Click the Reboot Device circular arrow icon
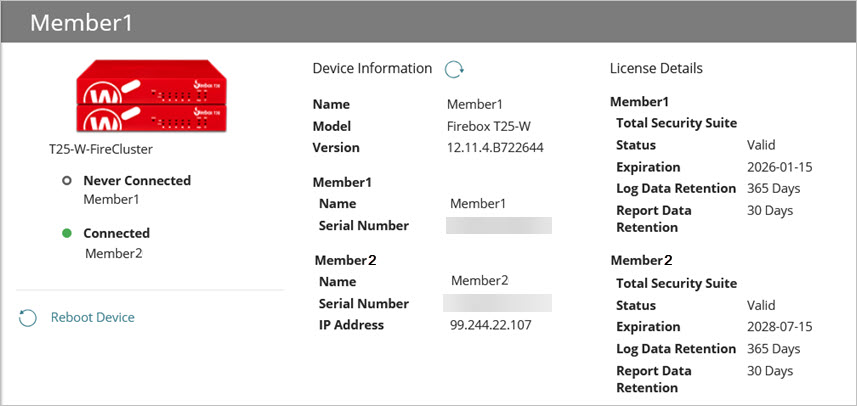Screen dimensions: 857x406 (x=28, y=318)
